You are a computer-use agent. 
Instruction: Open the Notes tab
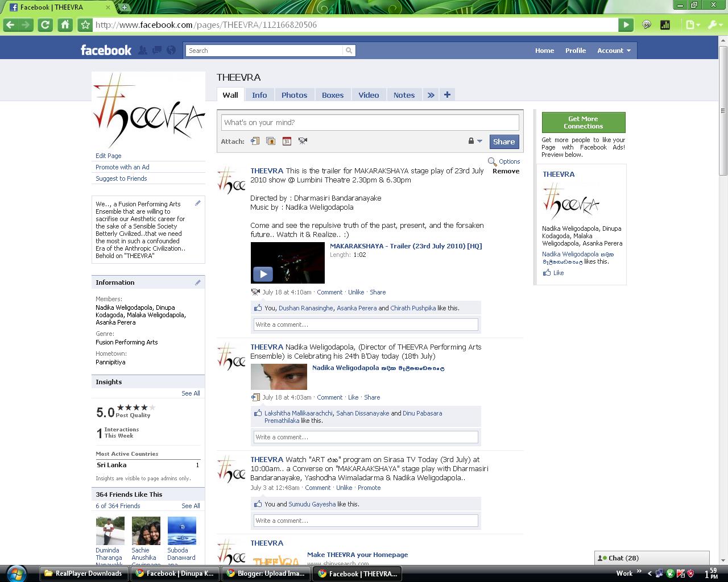coord(404,95)
